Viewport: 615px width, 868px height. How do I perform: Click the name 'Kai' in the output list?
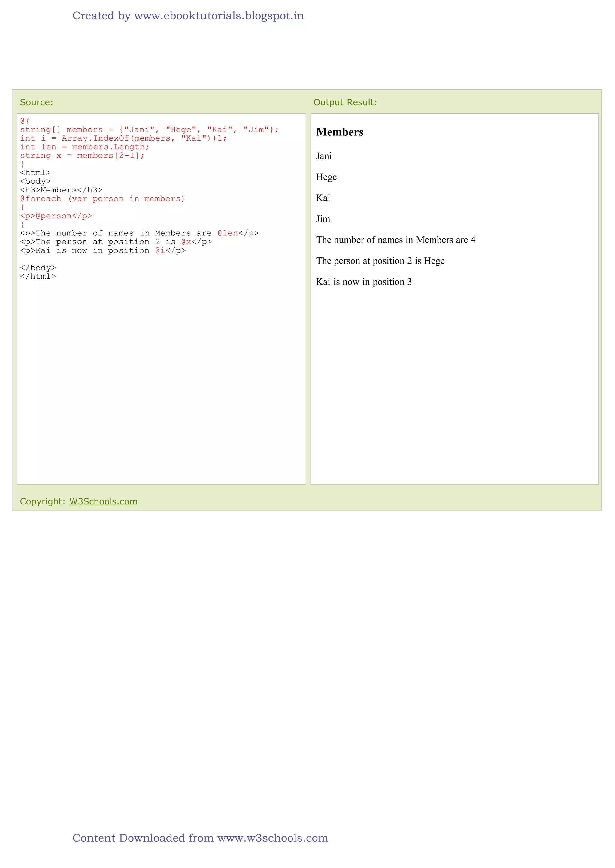click(323, 198)
